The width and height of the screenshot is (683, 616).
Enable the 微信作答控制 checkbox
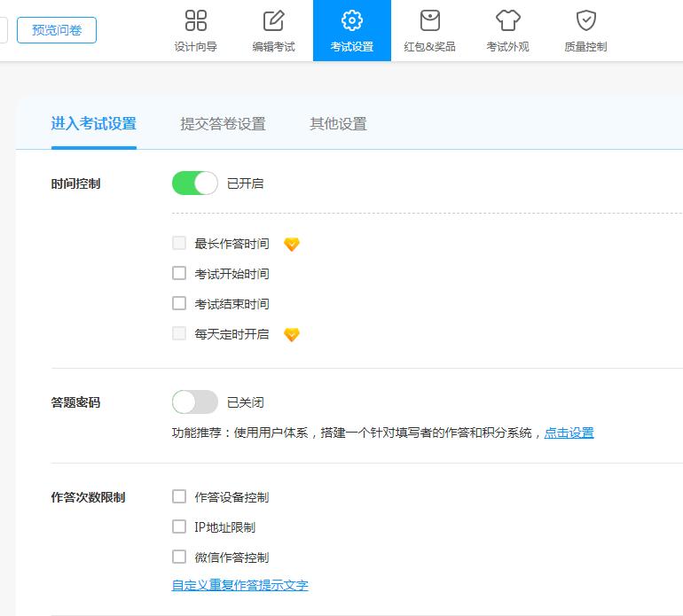[x=179, y=557]
